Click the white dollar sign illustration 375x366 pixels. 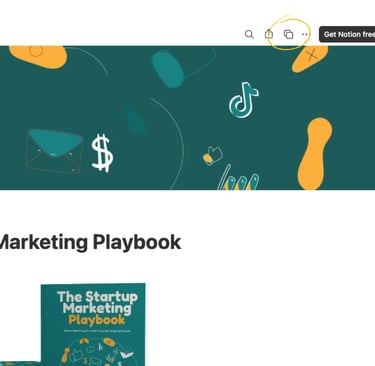[102, 153]
